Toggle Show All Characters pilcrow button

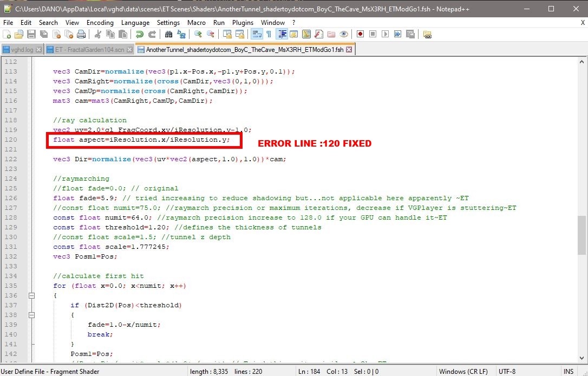point(269,35)
